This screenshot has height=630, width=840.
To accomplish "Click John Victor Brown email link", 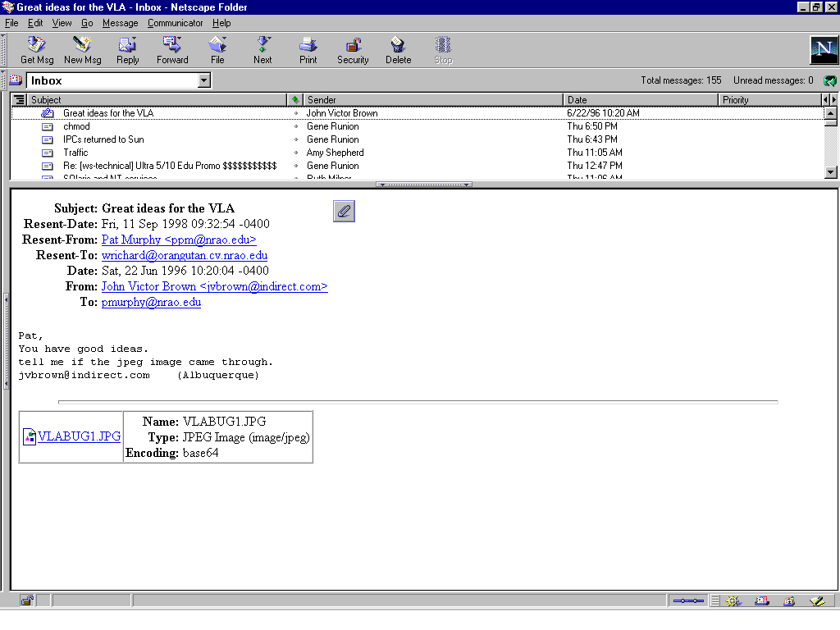I will click(x=214, y=286).
